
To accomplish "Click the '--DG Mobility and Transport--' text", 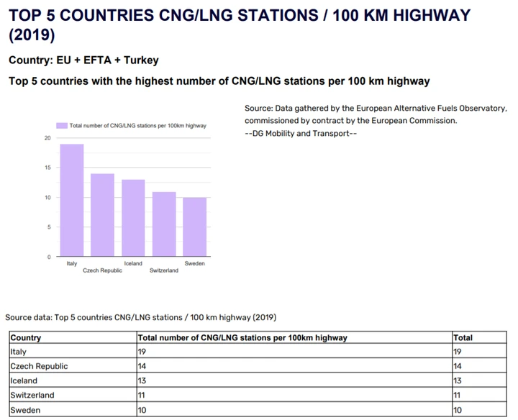I will (301, 133).
